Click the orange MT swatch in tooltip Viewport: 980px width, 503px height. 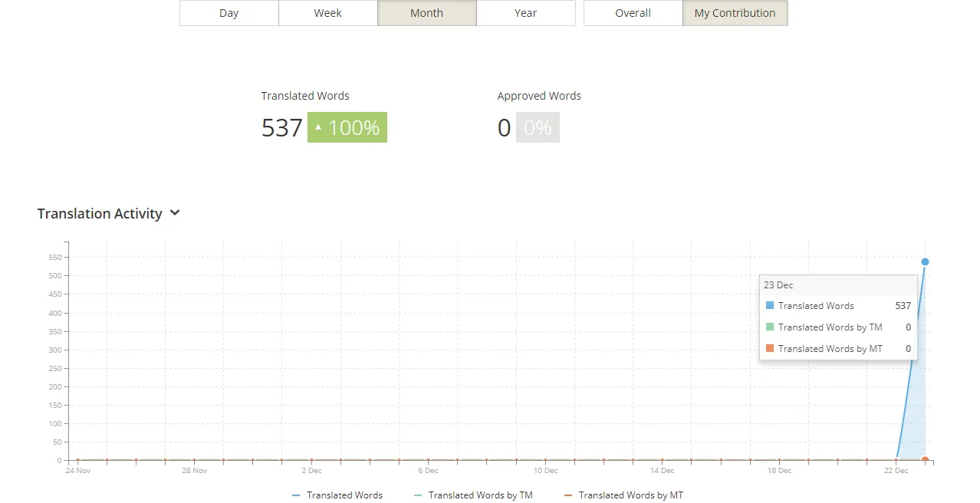pos(770,348)
